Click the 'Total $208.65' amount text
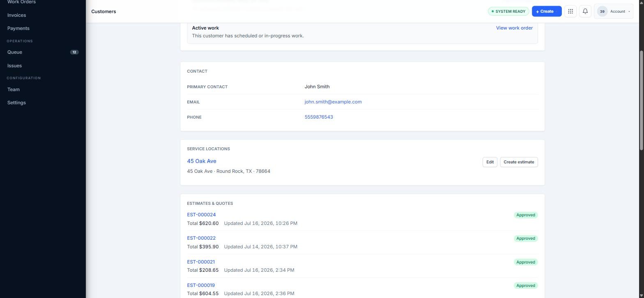The height and width of the screenshot is (298, 644). tap(203, 270)
